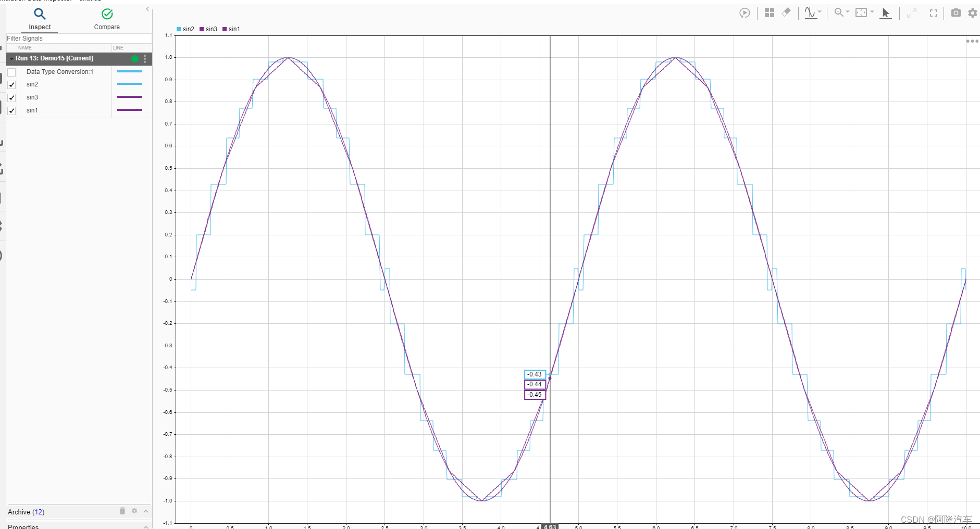The image size is (980, 529).
Task: Uncheck the sin2 signal checkbox
Action: tap(11, 84)
